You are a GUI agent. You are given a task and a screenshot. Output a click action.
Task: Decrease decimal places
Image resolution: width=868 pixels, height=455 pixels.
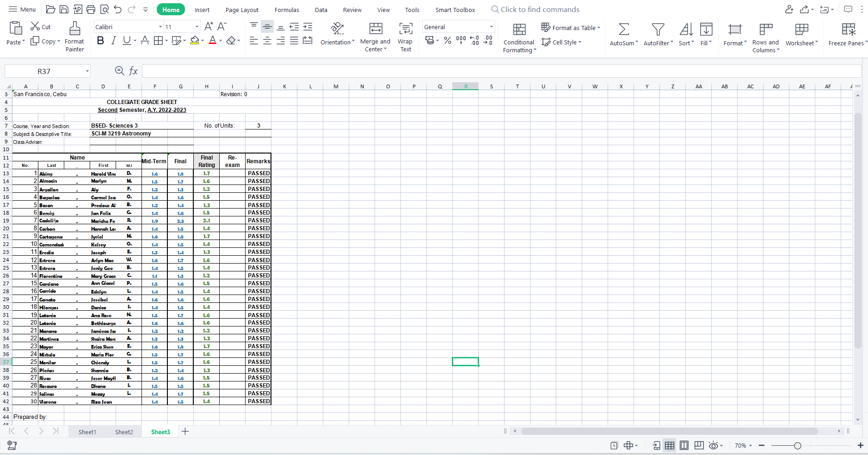click(x=488, y=41)
